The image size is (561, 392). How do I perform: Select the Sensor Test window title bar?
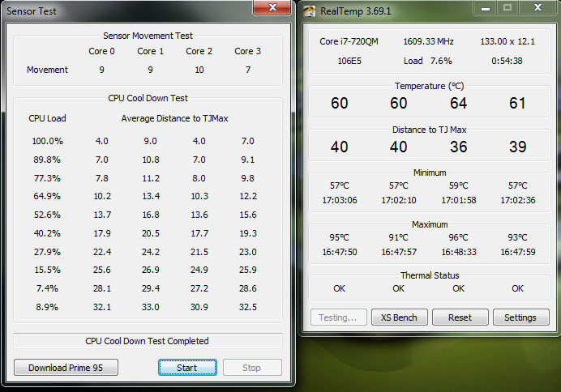[x=122, y=11]
